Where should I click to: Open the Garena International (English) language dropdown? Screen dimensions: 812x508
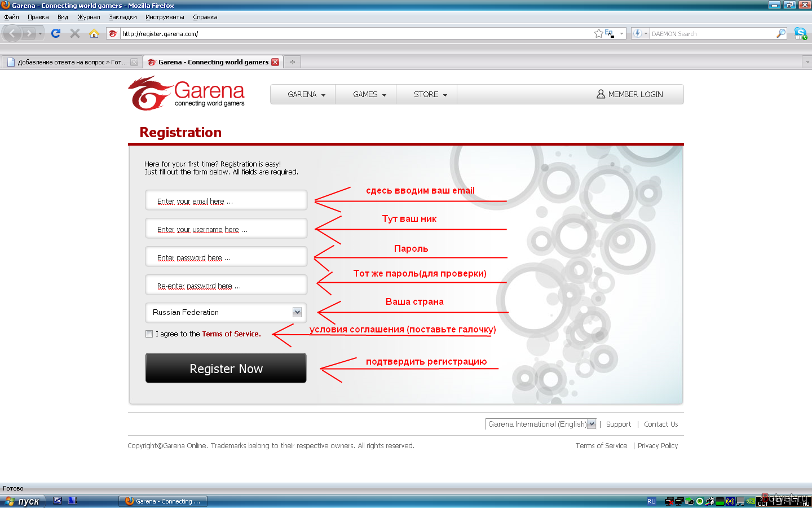541,424
